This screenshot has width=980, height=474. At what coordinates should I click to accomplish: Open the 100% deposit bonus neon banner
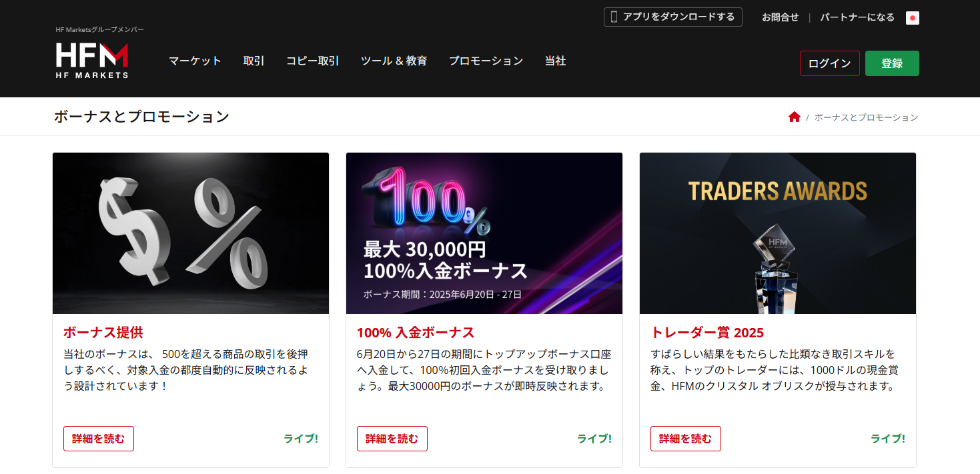(484, 233)
